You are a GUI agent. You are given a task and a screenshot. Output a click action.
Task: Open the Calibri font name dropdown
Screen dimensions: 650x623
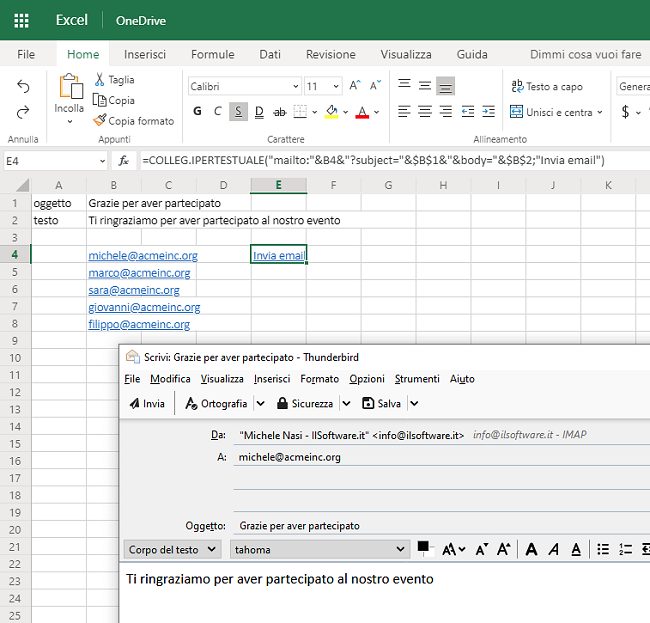pos(244,87)
